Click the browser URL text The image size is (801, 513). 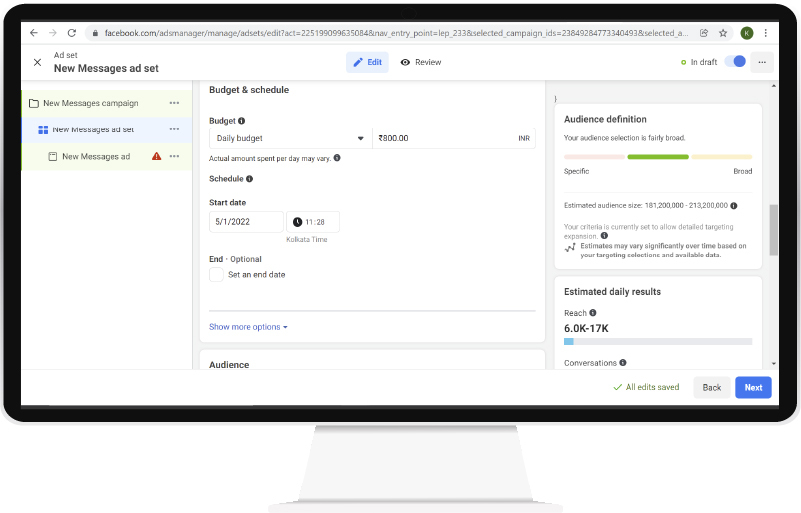[x=396, y=33]
